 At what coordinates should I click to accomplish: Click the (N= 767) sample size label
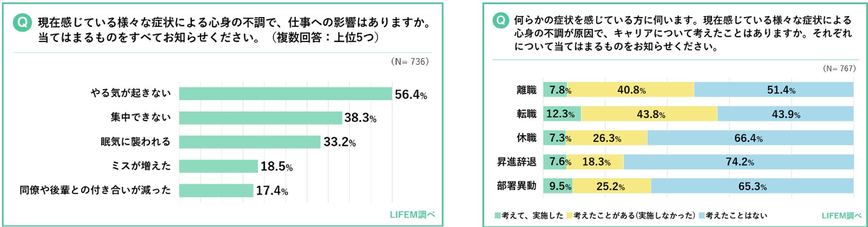pos(839,69)
